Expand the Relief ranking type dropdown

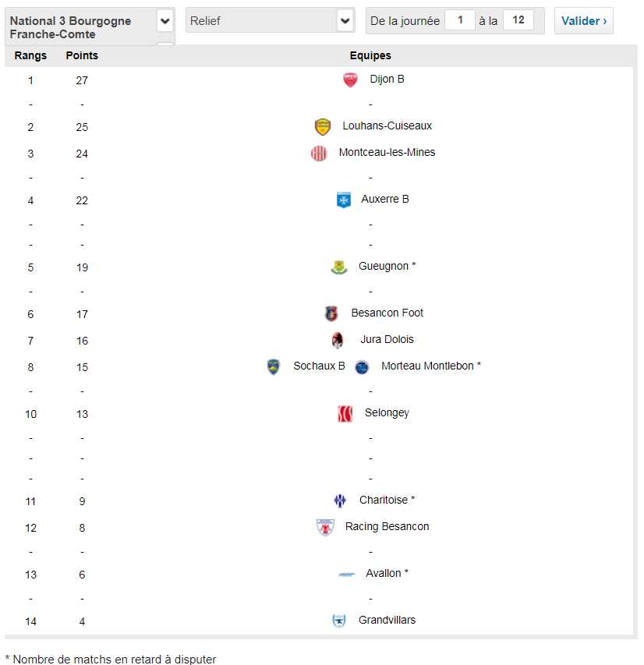pos(345,21)
